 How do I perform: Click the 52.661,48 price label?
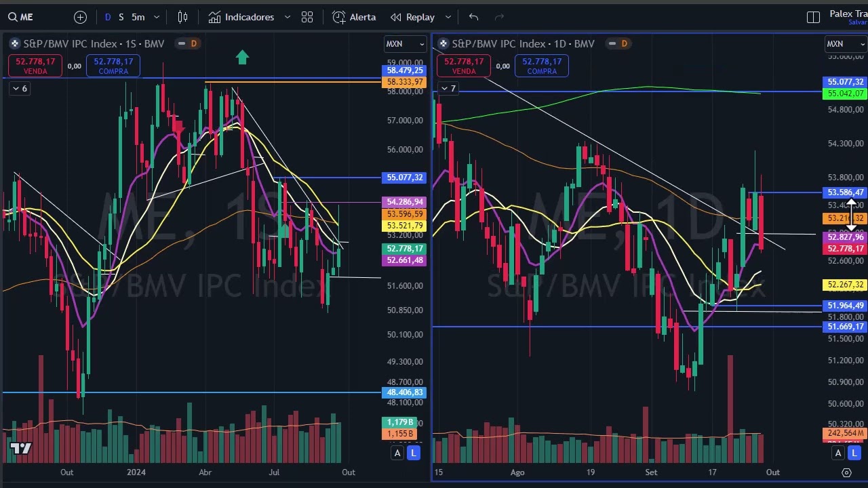(405, 260)
